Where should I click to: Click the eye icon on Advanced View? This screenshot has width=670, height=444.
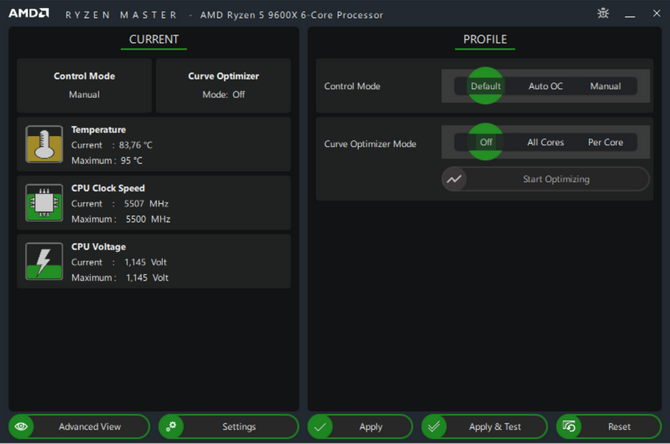click(x=21, y=426)
